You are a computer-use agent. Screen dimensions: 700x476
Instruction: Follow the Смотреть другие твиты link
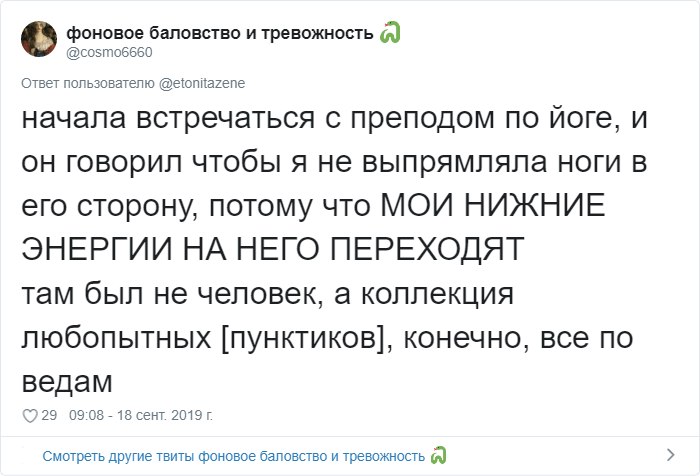(233, 456)
